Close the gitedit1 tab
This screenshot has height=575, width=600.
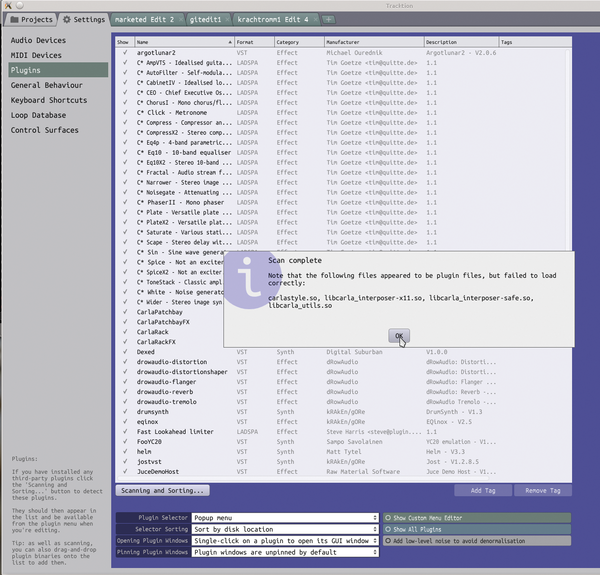click(227, 20)
